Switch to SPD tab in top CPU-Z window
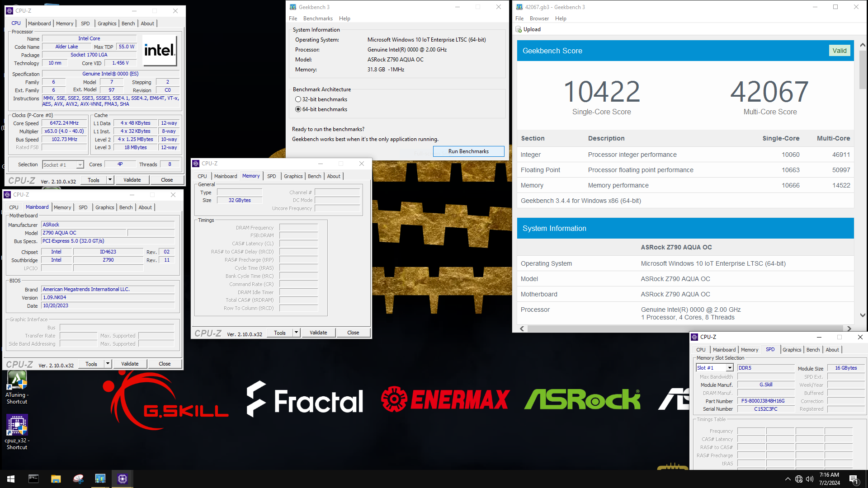 (x=85, y=23)
